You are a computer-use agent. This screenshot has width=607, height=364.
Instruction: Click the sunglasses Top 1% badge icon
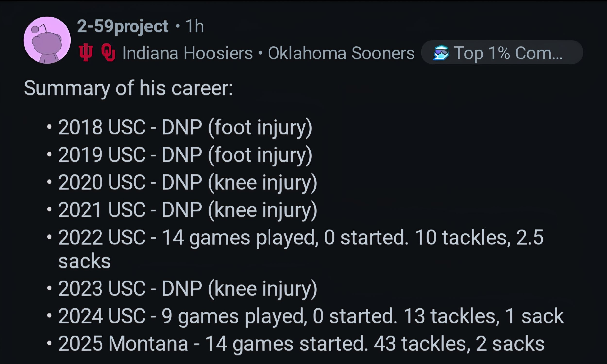click(x=441, y=52)
